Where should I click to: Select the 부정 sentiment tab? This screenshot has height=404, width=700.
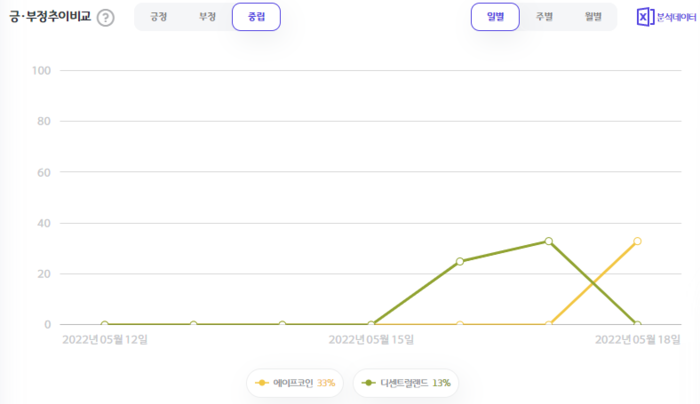pyautogui.click(x=207, y=17)
